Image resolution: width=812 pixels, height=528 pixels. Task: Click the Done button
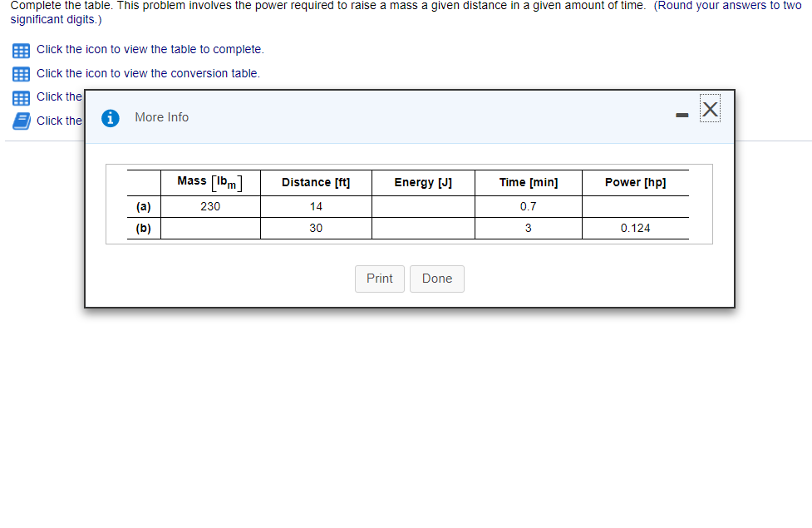436,279
